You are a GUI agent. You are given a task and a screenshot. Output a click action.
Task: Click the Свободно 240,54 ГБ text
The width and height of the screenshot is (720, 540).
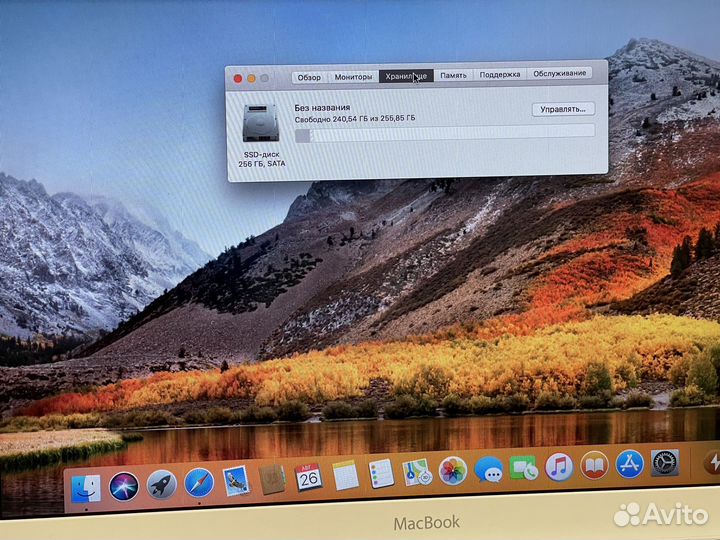(354, 118)
